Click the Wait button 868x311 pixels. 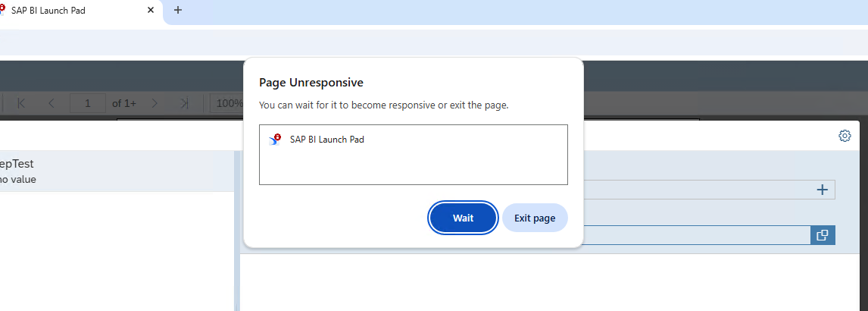[x=463, y=218]
